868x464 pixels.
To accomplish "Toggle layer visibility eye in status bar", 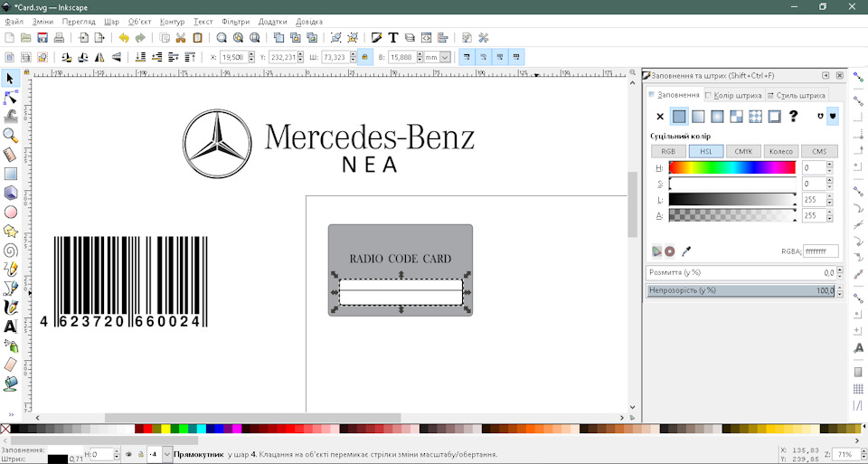I will [x=128, y=455].
